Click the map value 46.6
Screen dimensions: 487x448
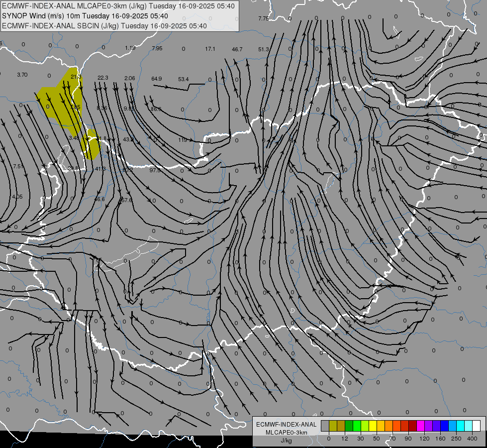pos(99,199)
